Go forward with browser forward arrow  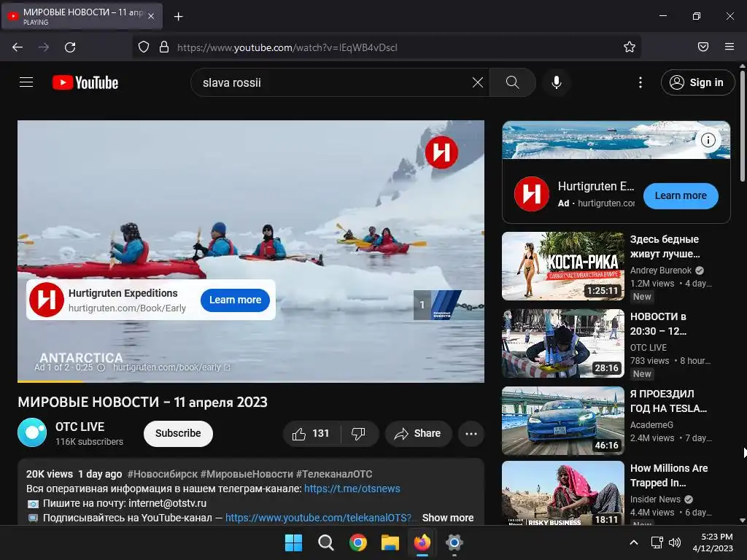tap(44, 47)
